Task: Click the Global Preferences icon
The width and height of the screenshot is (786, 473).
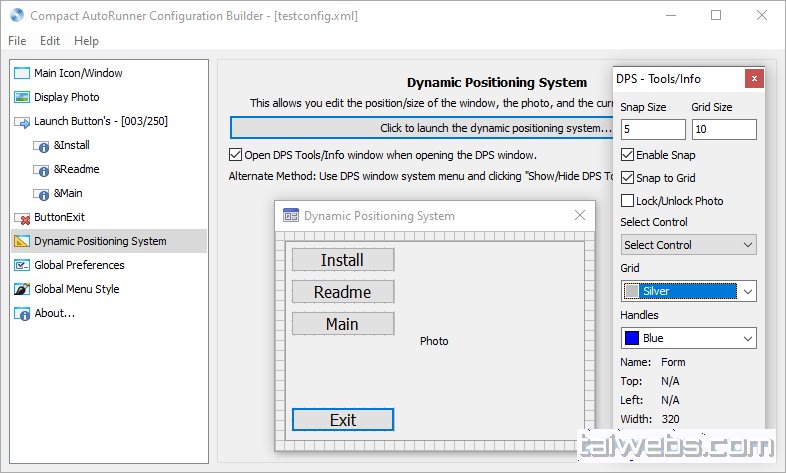Action: (22, 265)
